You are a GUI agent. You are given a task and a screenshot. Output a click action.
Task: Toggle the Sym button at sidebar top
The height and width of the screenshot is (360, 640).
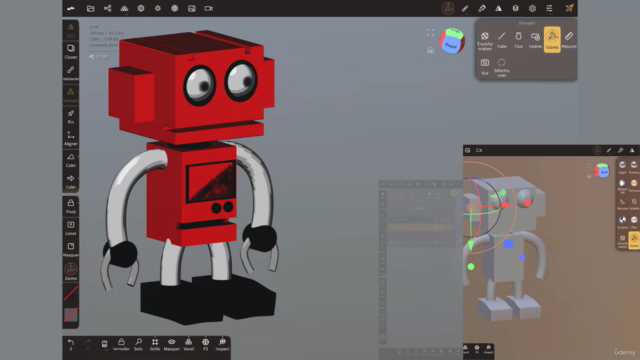[x=71, y=30]
